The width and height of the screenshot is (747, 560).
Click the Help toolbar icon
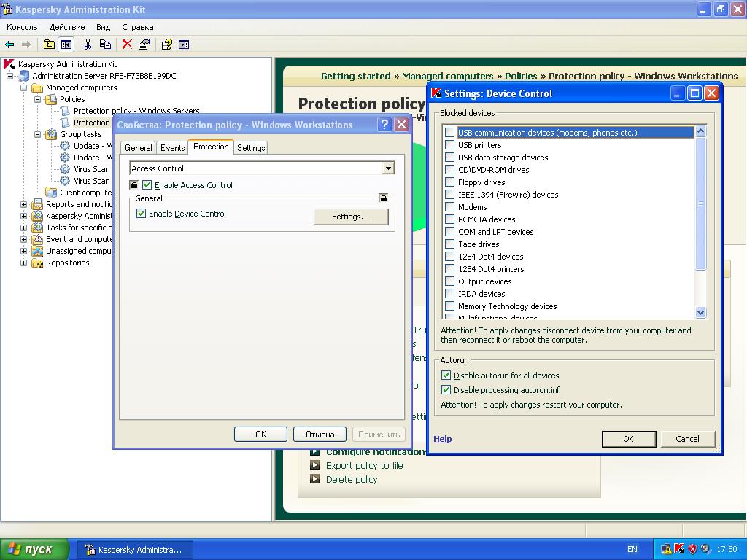(x=167, y=44)
